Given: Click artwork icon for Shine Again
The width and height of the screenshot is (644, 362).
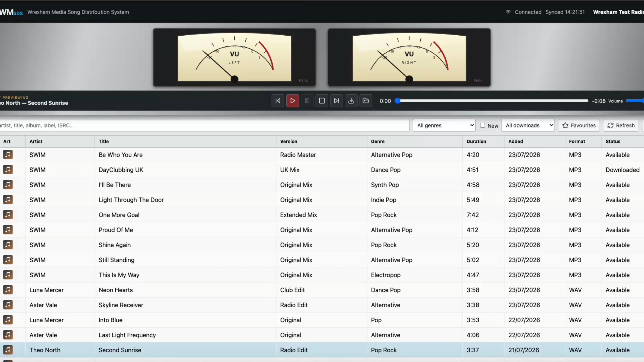Looking at the screenshot, I should pyautogui.click(x=8, y=245).
